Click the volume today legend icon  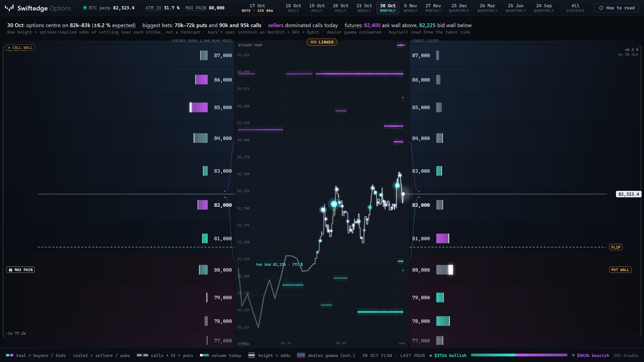204,355
